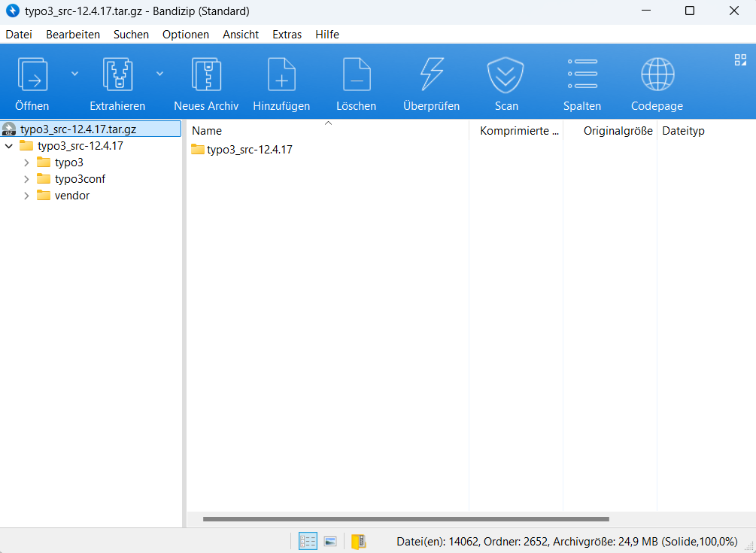Expand the Extrahieren dropdown arrow
This screenshot has height=553, width=756.
pos(160,74)
